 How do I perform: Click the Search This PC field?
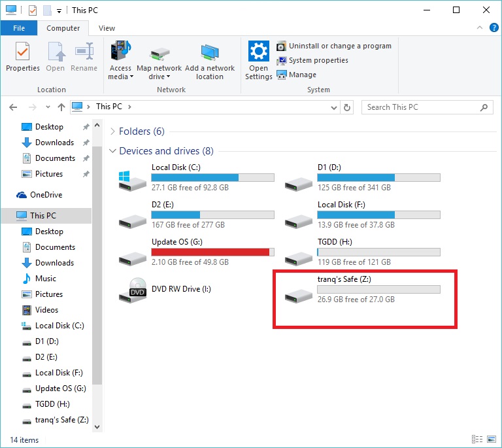click(x=422, y=107)
